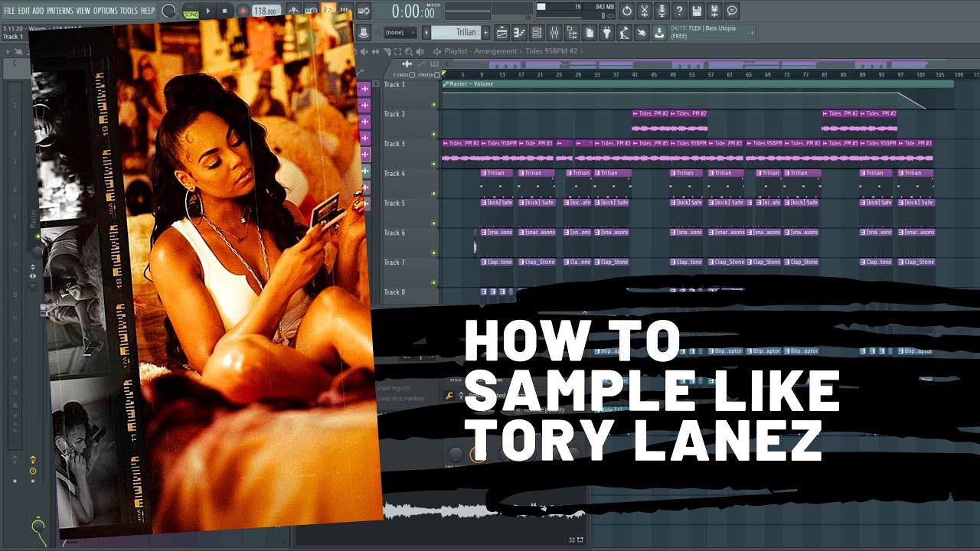Screen dimensions: 980x551
Task: Open the channel rack view icon
Action: 537,32
